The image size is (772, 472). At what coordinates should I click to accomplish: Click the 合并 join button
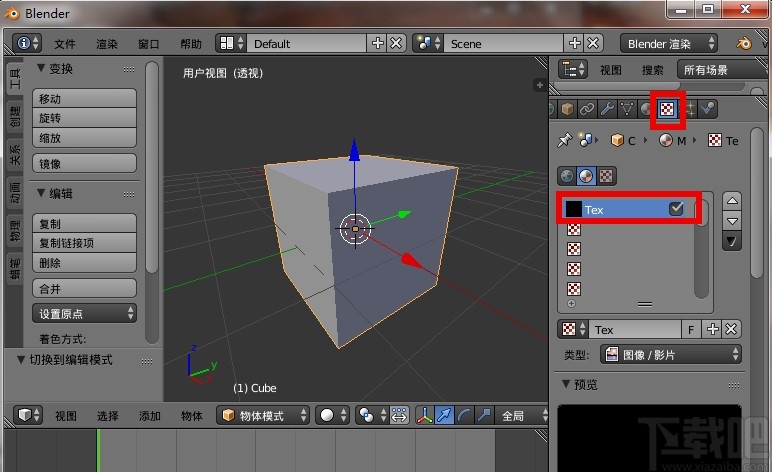(x=84, y=288)
